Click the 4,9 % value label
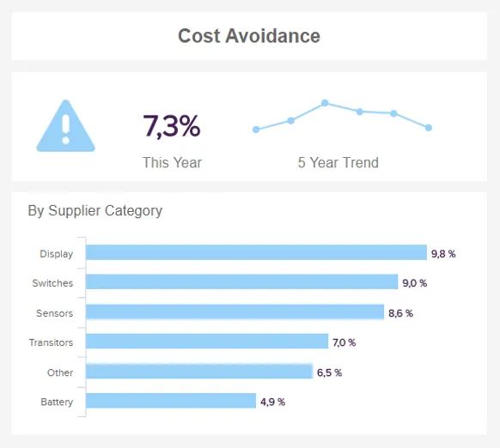Image resolution: width=500 pixels, height=448 pixels. (272, 403)
